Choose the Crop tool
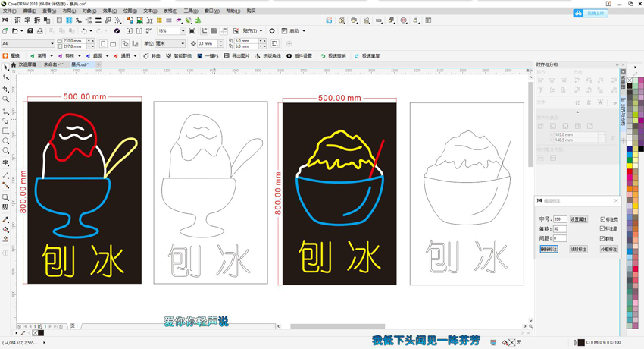 click(6, 89)
